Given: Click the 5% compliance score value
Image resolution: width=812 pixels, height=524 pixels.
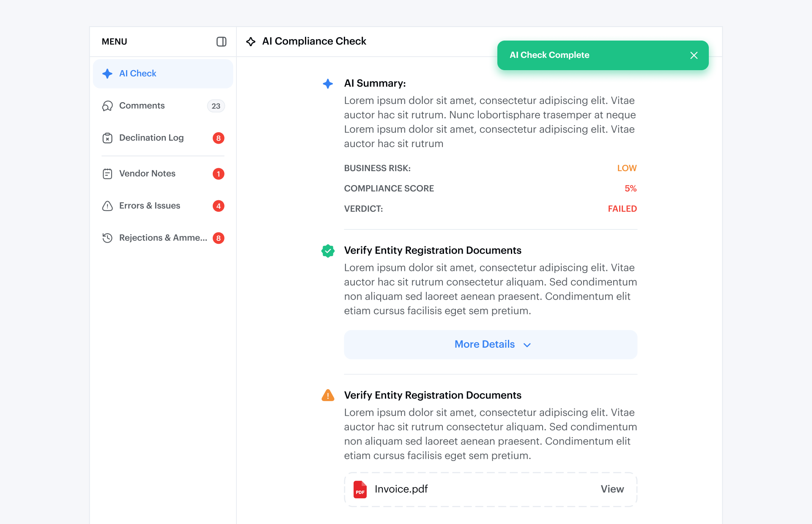Looking at the screenshot, I should pyautogui.click(x=631, y=188).
